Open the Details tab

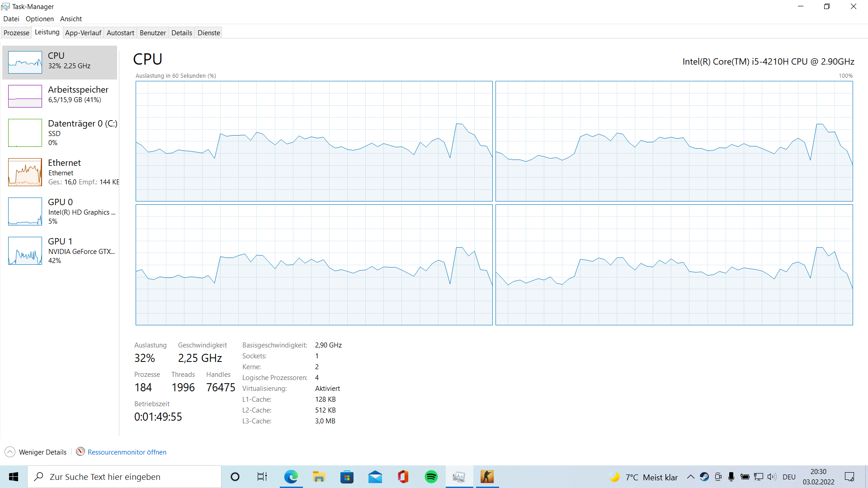pyautogui.click(x=182, y=33)
